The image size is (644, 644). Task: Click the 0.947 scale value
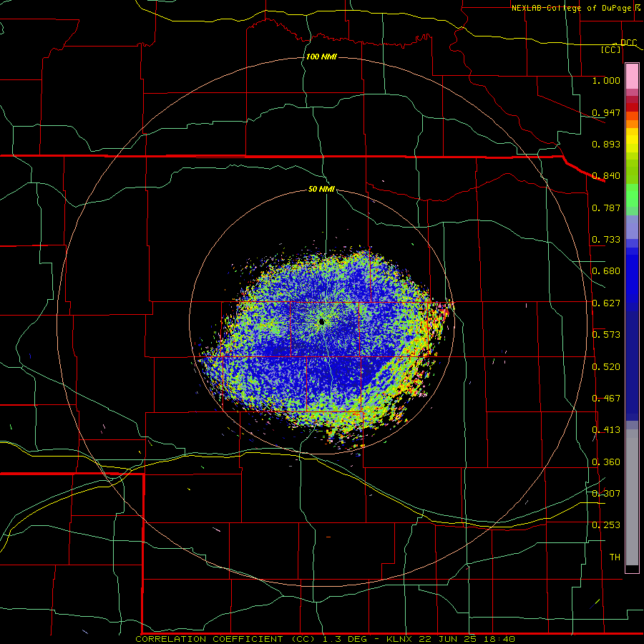point(606,112)
